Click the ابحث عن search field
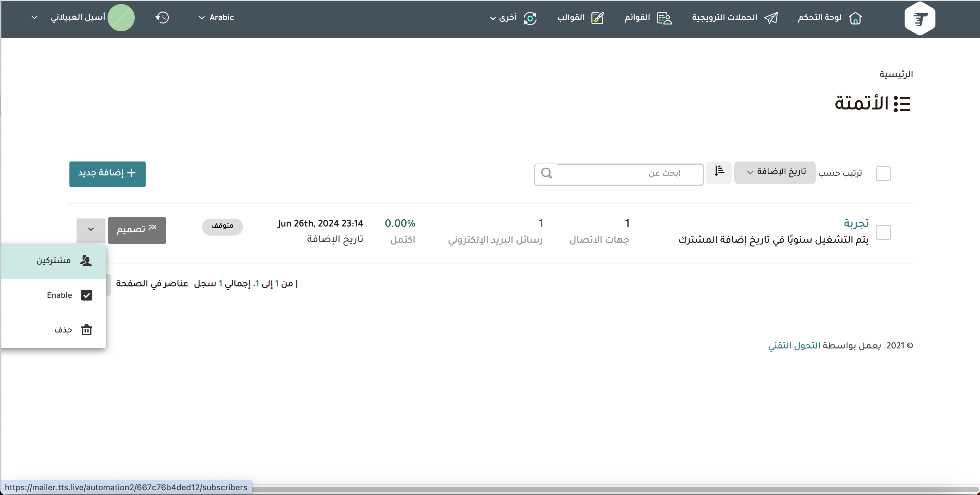Image resolution: width=980 pixels, height=495 pixels. (628, 174)
